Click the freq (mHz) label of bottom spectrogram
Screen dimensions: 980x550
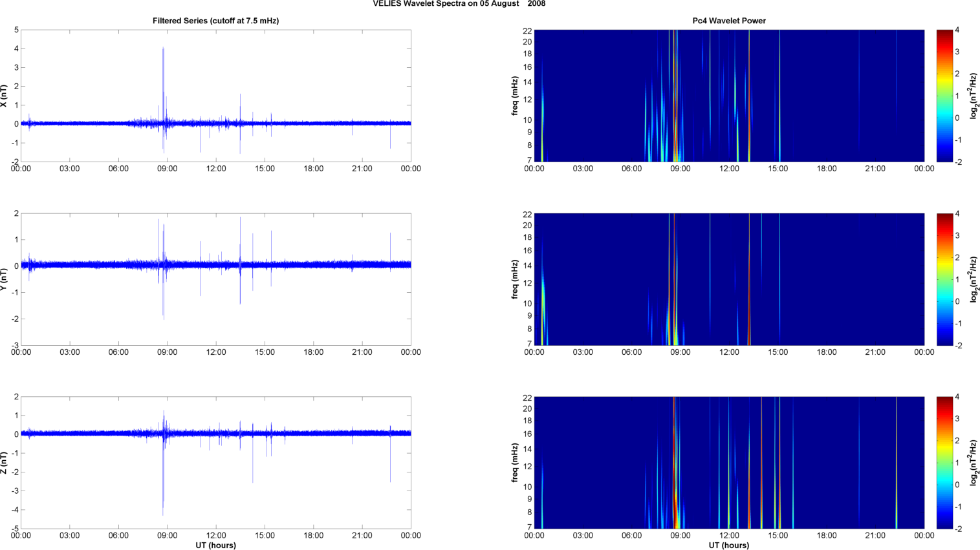click(515, 463)
